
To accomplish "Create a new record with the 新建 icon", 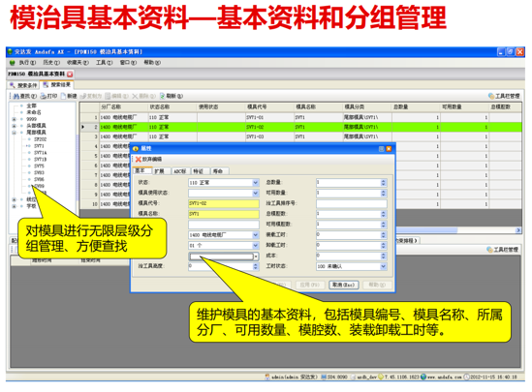I will [x=63, y=96].
